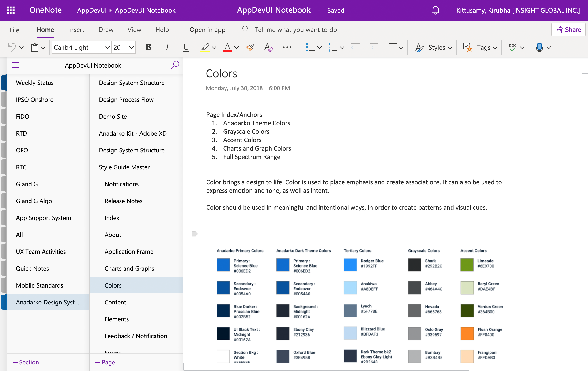
Task: Decrease indent of selected text
Action: click(x=355, y=47)
